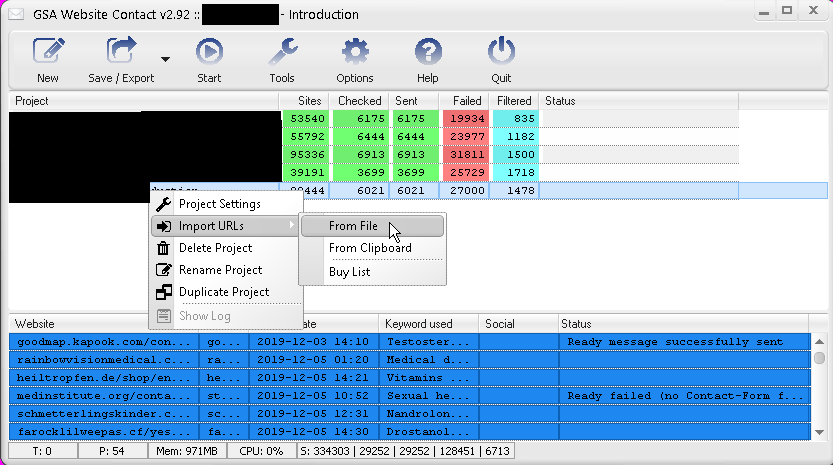Select the farocklilweepas.cf website row
The width and height of the screenshot is (833, 465).
click(410, 432)
